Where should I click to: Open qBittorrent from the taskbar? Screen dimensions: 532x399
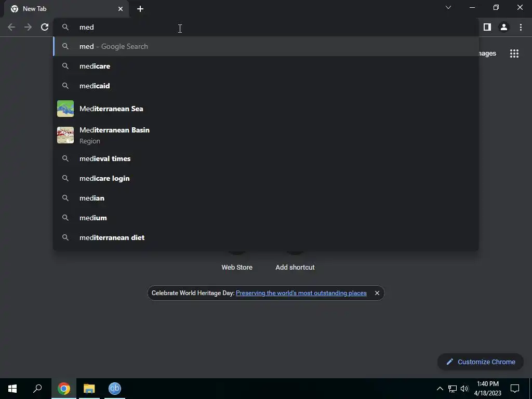115,389
